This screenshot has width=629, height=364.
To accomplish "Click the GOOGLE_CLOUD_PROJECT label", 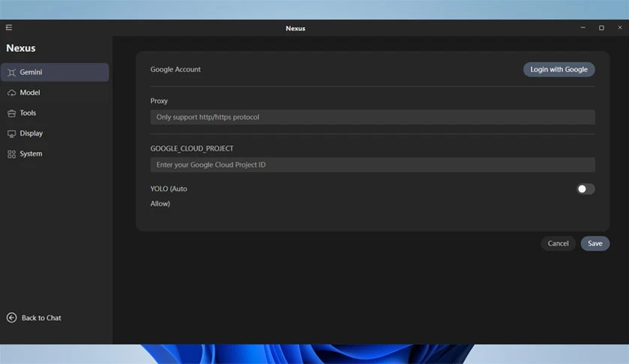I will point(192,148).
